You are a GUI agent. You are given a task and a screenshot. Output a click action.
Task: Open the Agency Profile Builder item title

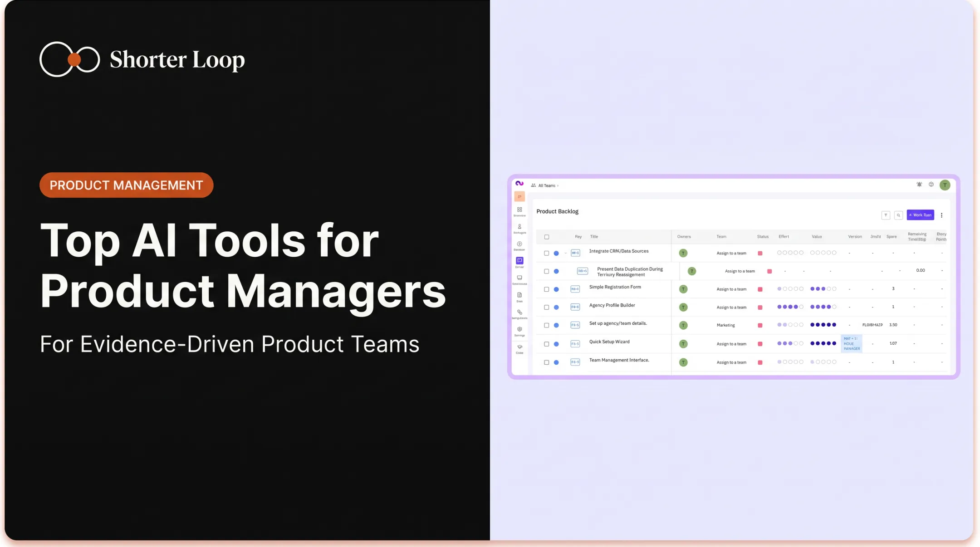click(612, 305)
